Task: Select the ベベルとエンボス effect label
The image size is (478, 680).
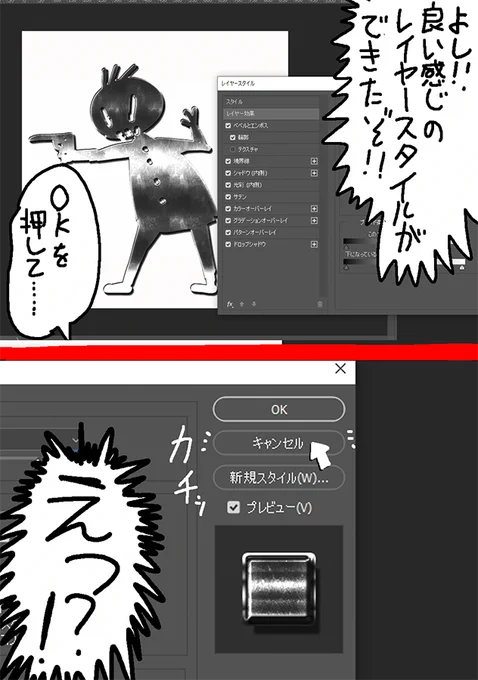Action: 251,125
